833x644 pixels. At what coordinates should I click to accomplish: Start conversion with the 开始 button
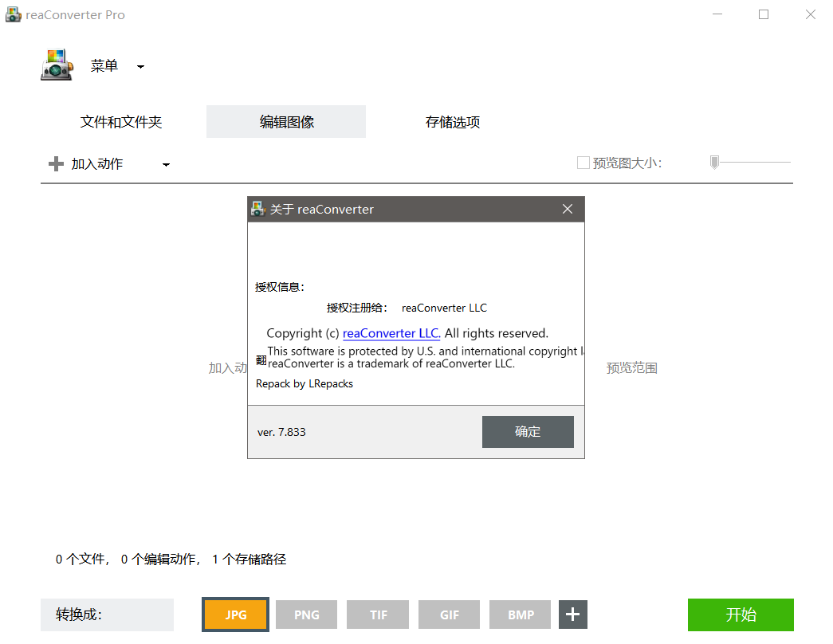(740, 615)
